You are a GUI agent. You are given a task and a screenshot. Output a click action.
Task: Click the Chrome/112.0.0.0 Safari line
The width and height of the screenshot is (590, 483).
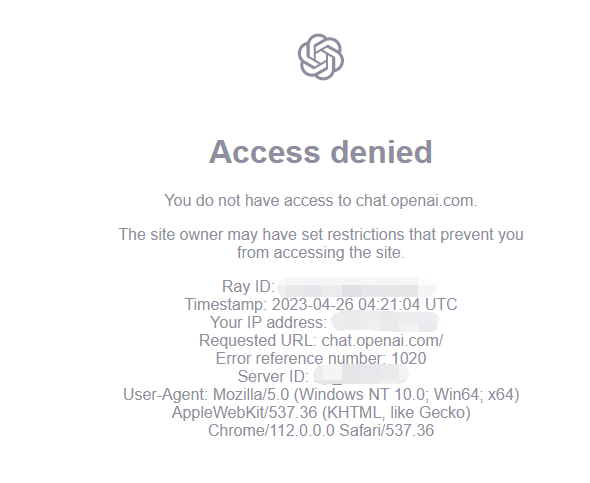point(321,430)
